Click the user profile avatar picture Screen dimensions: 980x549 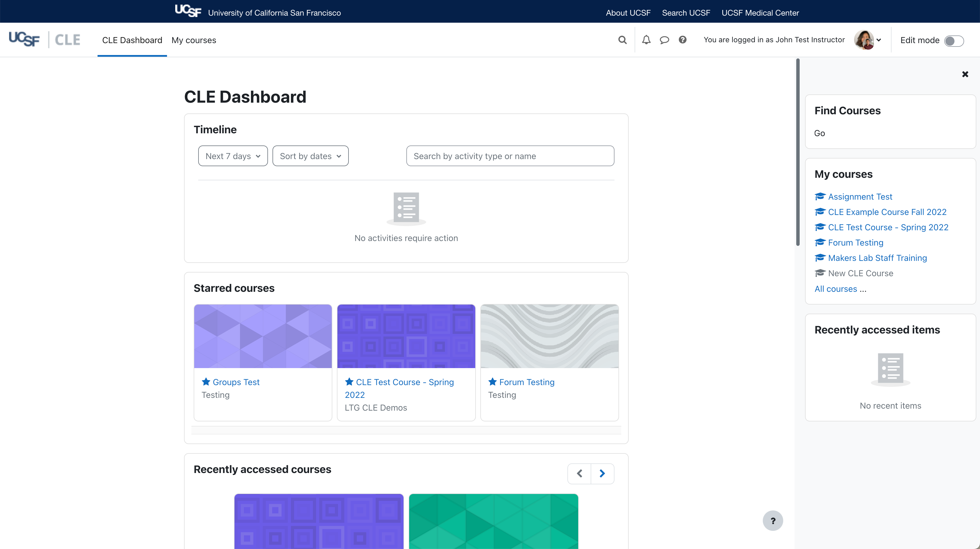point(864,40)
